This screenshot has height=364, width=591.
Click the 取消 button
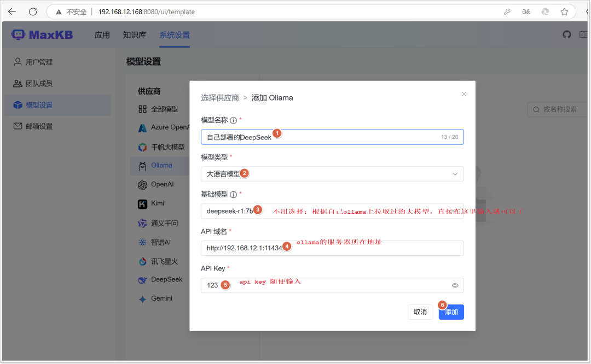420,312
